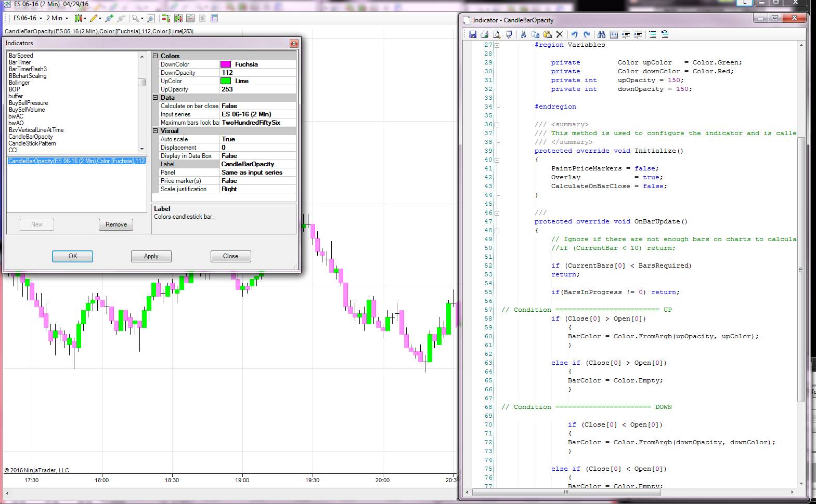This screenshot has height=504, width=816.
Task: Select Bollinger in the indicators list
Action: 19,83
